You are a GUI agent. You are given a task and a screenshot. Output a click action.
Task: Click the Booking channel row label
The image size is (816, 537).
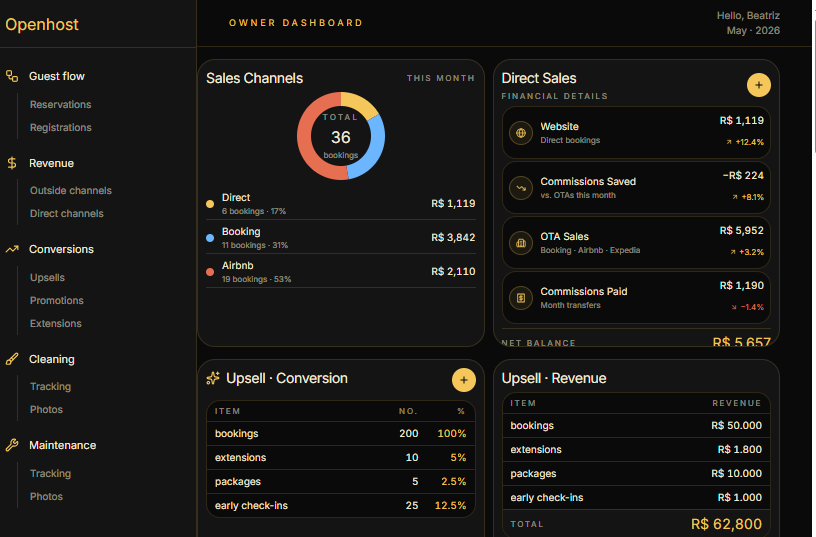[241, 232]
